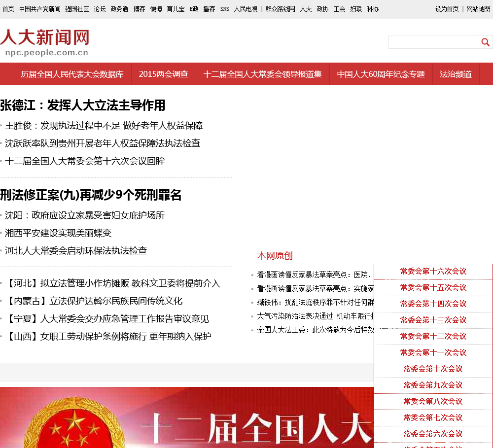493x448 pixels.
Task: Open article 王胜俊：发现执法过程中不足
Action: click(104, 126)
